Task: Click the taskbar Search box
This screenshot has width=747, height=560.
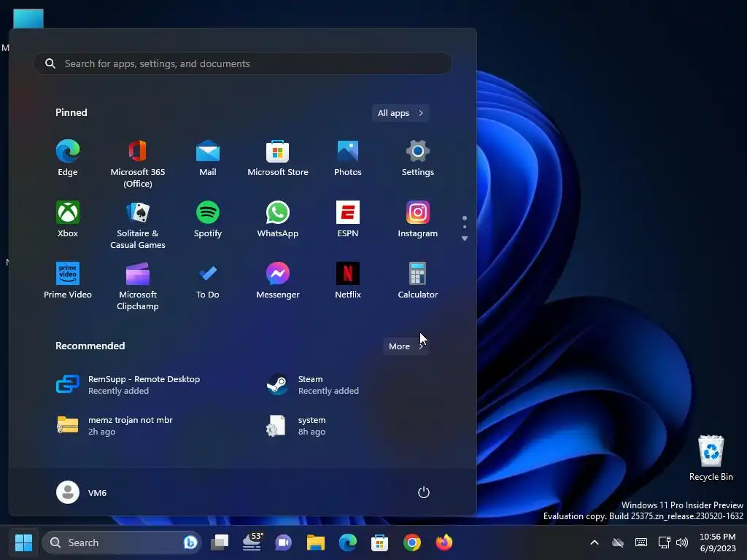Action: 122,542
